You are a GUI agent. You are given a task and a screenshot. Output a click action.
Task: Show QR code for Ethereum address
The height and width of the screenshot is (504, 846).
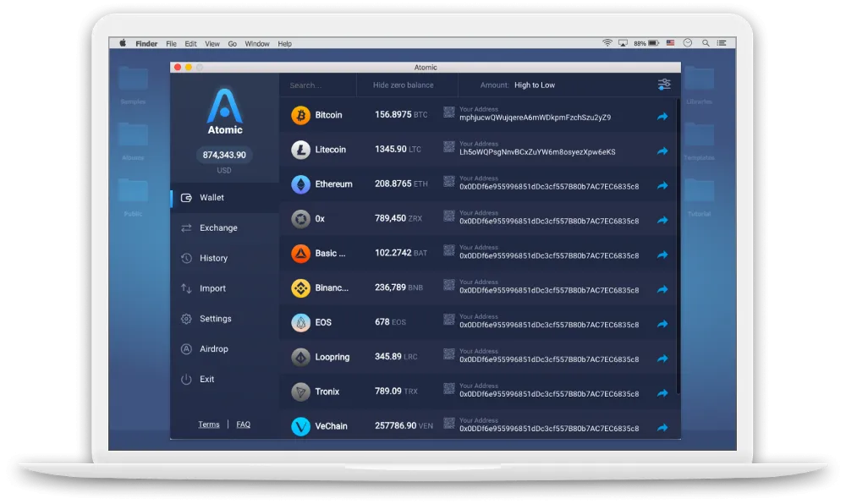tap(449, 181)
